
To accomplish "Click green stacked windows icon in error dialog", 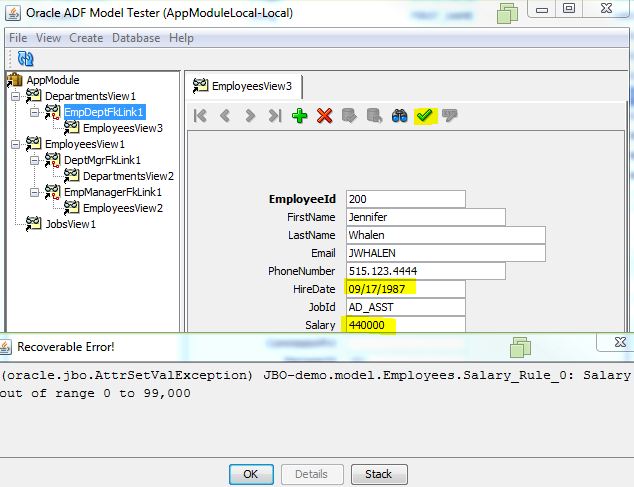I will pyautogui.click(x=520, y=347).
